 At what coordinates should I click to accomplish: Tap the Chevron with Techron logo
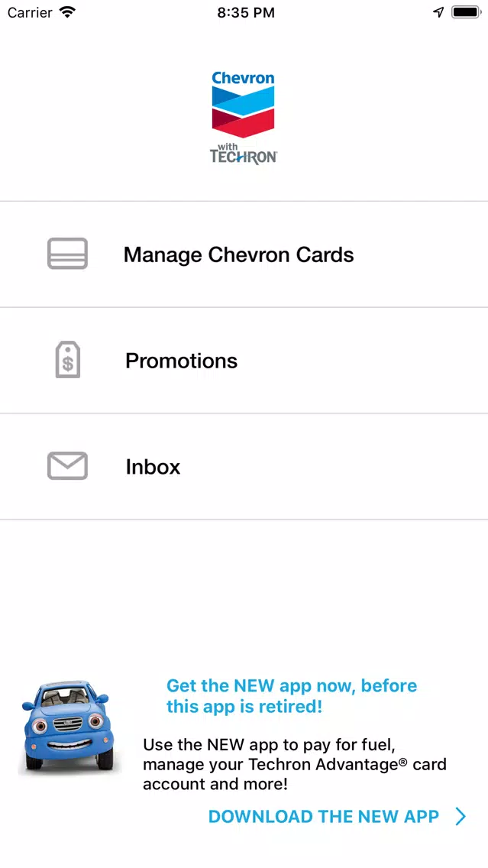pyautogui.click(x=244, y=118)
